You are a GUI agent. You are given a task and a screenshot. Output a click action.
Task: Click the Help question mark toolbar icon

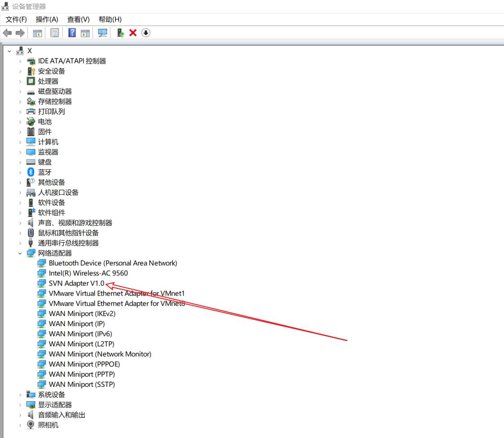coord(72,33)
